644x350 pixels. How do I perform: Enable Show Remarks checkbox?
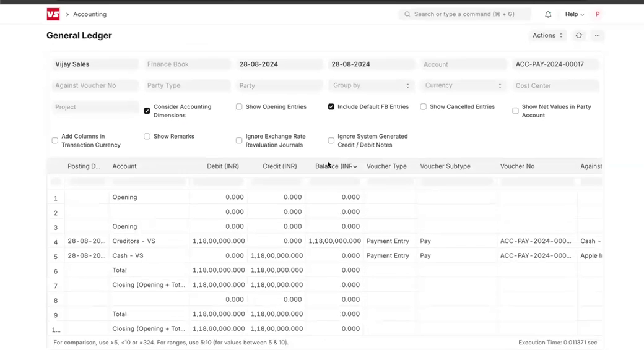pyautogui.click(x=147, y=136)
